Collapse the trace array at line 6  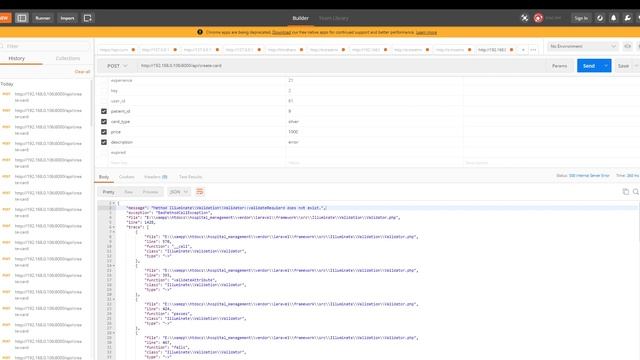114,227
